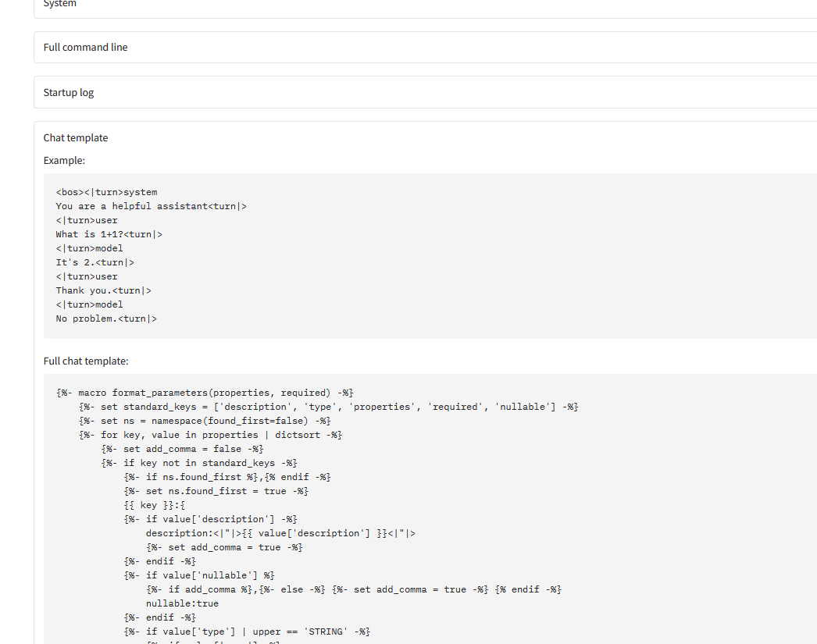Click the 'set standard_keys' template line

328,407
